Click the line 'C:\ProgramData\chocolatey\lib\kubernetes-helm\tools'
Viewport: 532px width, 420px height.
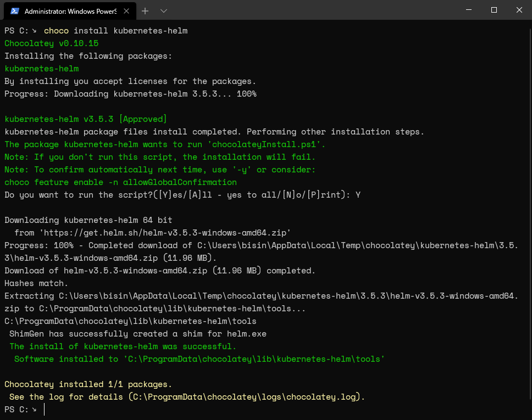130,321
